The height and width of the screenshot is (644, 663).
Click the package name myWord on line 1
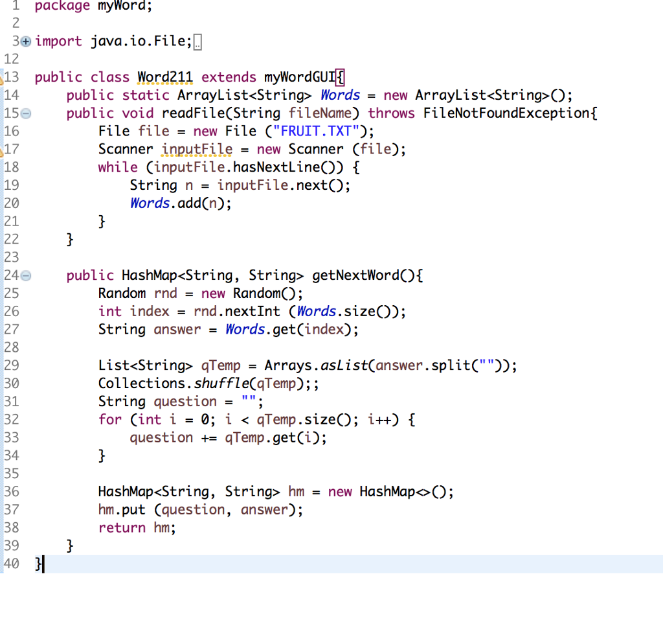[x=122, y=6]
